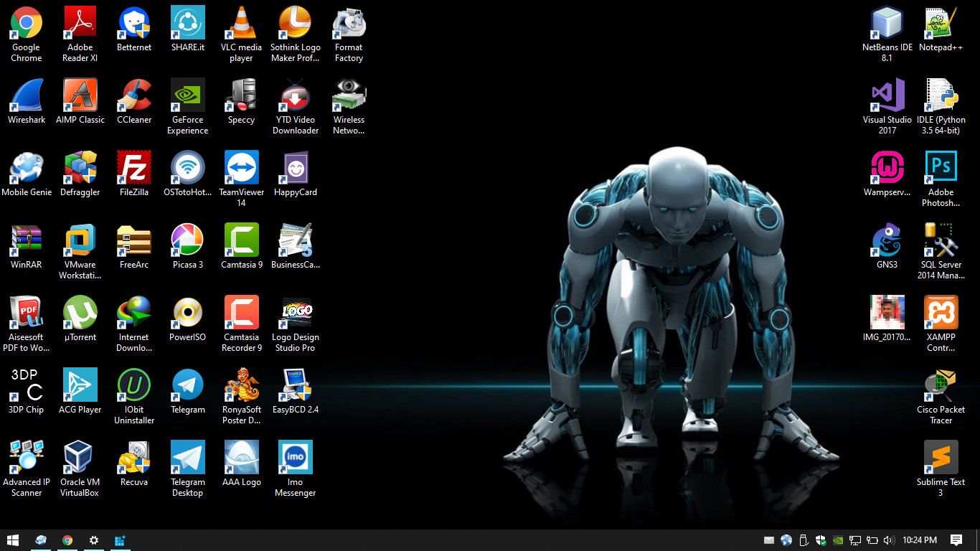980x551 pixels.
Task: Click the Picasa 3 icon
Action: click(x=188, y=240)
